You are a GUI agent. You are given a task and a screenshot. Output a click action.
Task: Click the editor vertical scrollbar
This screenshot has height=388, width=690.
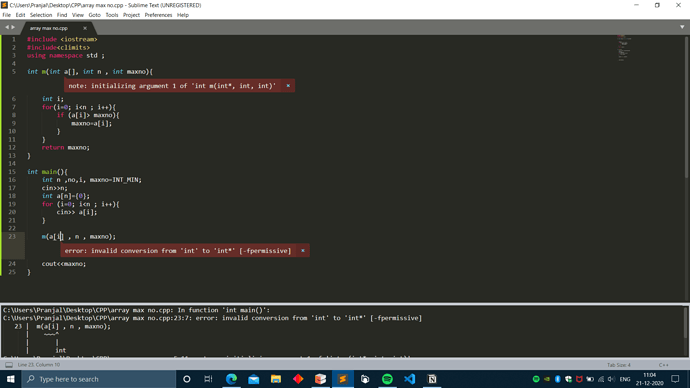point(687,108)
